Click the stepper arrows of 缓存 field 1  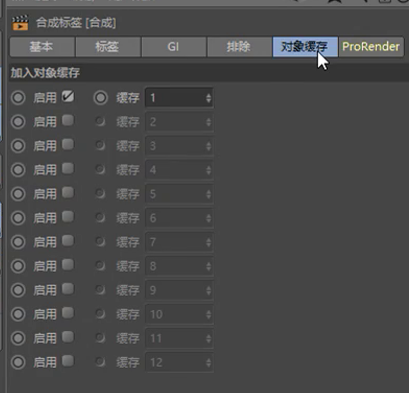pos(208,98)
